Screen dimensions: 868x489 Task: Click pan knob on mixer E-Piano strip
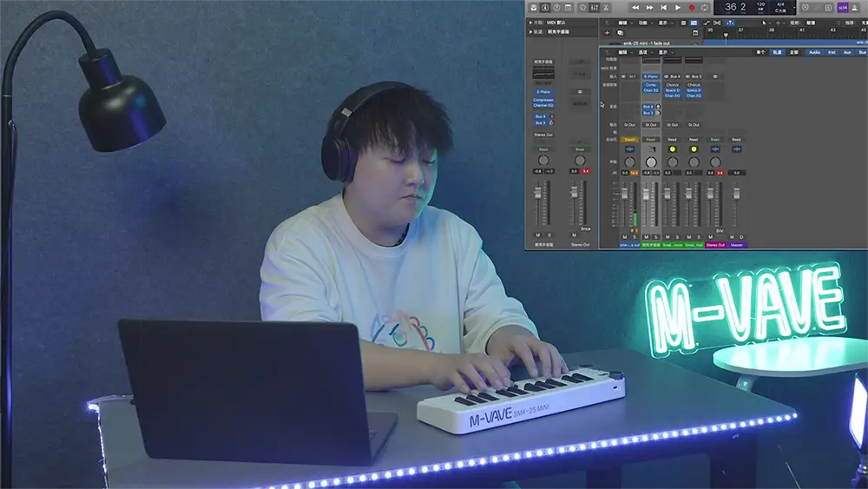coord(651,162)
